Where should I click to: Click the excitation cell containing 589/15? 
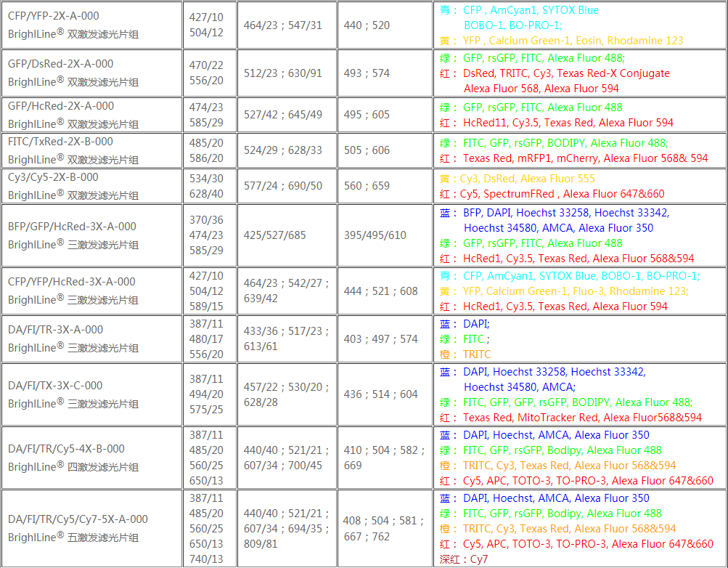210,291
